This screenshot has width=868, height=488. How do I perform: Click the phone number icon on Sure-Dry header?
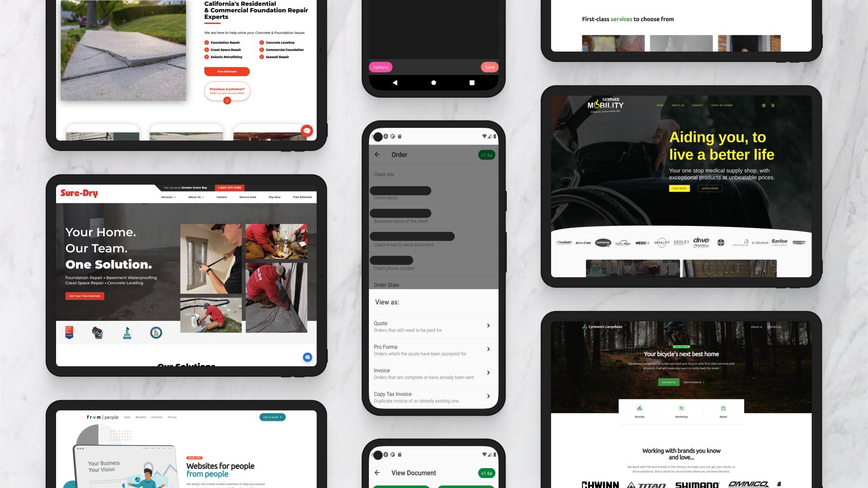point(229,187)
